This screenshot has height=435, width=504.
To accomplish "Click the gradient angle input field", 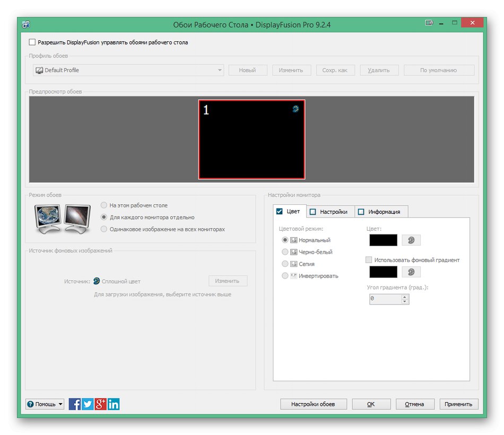I will point(385,299).
